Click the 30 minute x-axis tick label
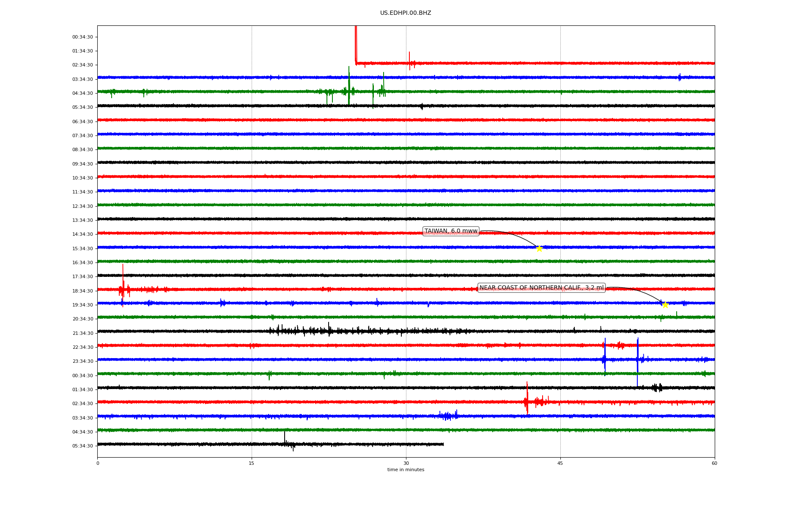 (x=406, y=463)
